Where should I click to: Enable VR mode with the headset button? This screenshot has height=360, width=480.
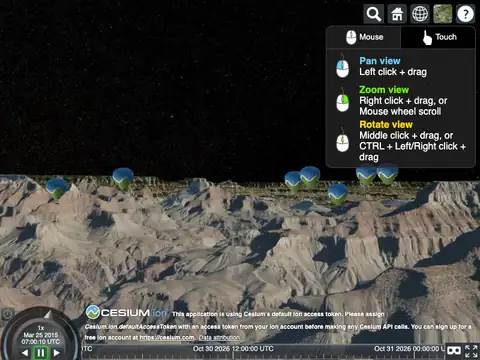(454, 351)
